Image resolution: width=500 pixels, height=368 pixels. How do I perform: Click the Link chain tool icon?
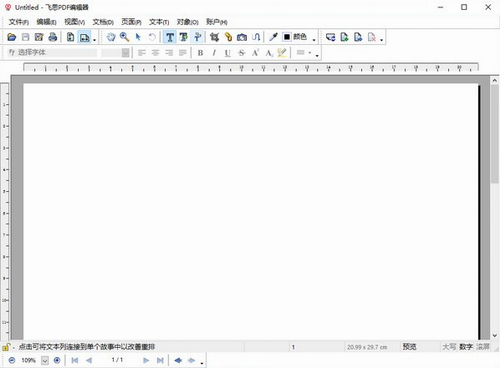tap(228, 37)
